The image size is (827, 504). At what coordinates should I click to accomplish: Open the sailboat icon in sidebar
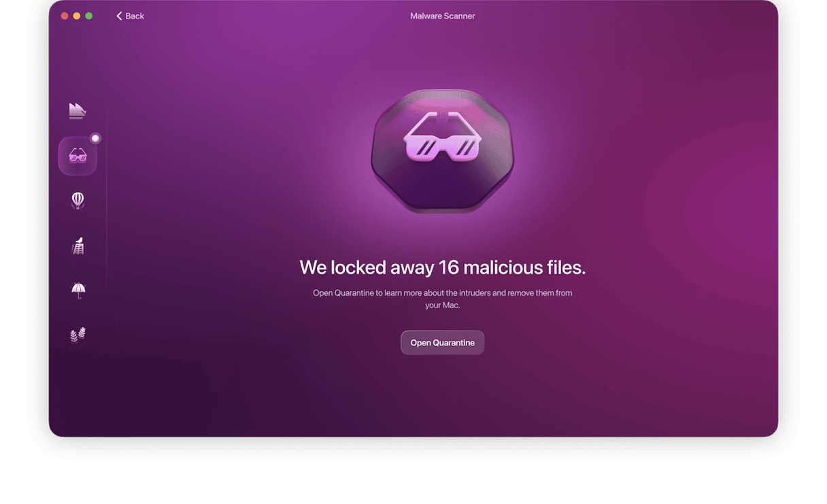pyautogui.click(x=78, y=111)
